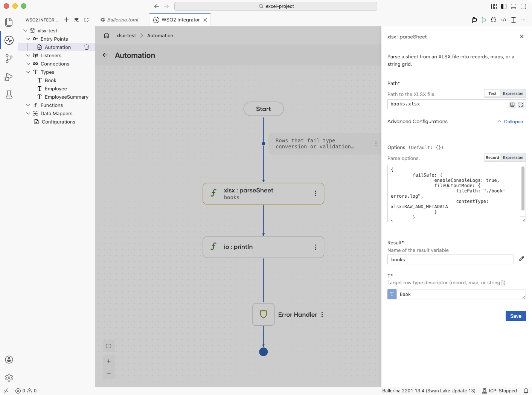Click the Options editor vertical scrollbar
Image resolution: width=532 pixels, height=395 pixels.
pyautogui.click(x=523, y=188)
